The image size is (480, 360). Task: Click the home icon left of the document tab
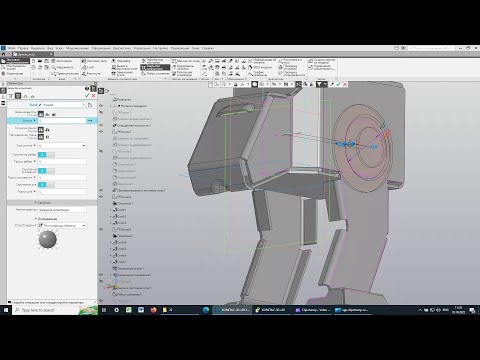coord(4,54)
